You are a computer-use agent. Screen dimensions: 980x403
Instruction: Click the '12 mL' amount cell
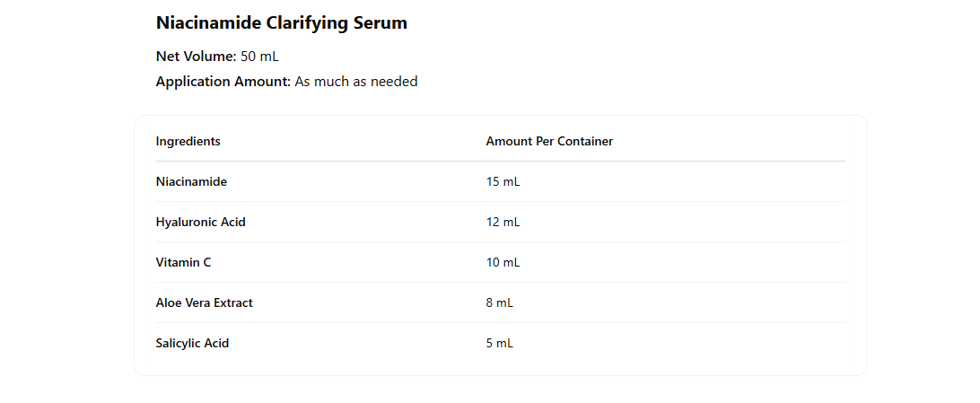pyautogui.click(x=503, y=223)
